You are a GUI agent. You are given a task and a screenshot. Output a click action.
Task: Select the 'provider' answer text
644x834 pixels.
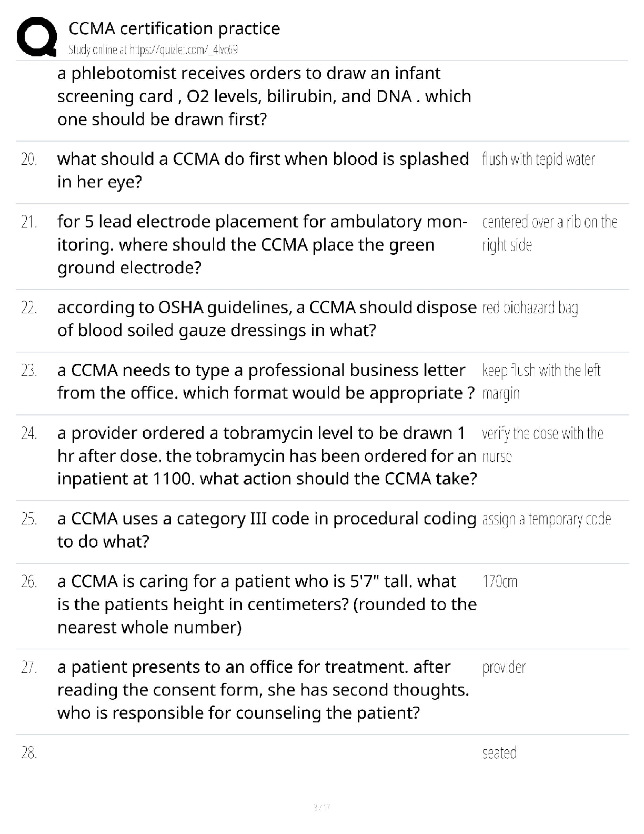click(x=504, y=668)
